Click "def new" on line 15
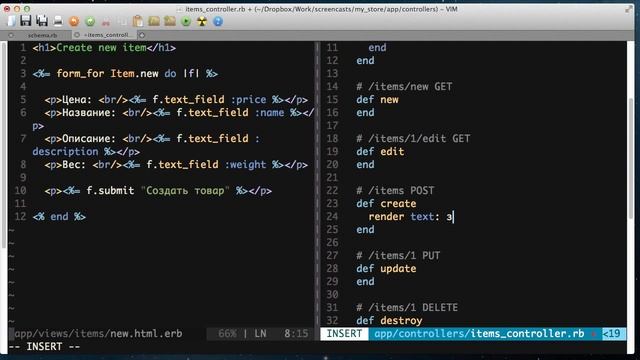 click(x=377, y=100)
